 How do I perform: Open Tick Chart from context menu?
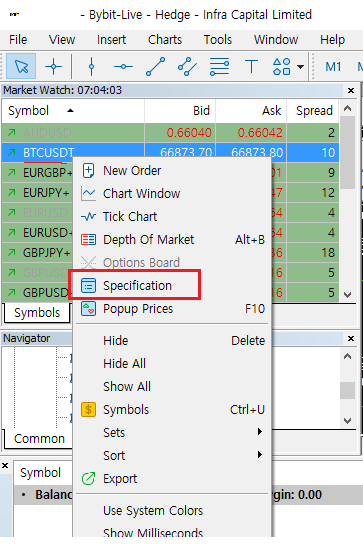(x=172, y=216)
